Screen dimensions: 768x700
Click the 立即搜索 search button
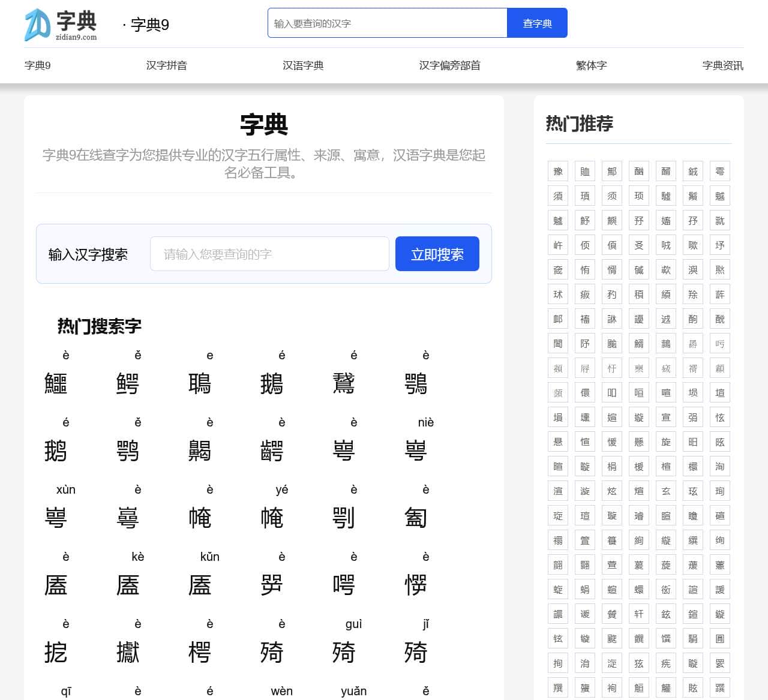437,254
